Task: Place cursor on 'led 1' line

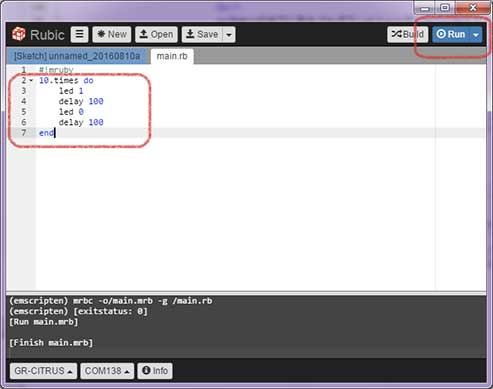Action: click(x=71, y=91)
